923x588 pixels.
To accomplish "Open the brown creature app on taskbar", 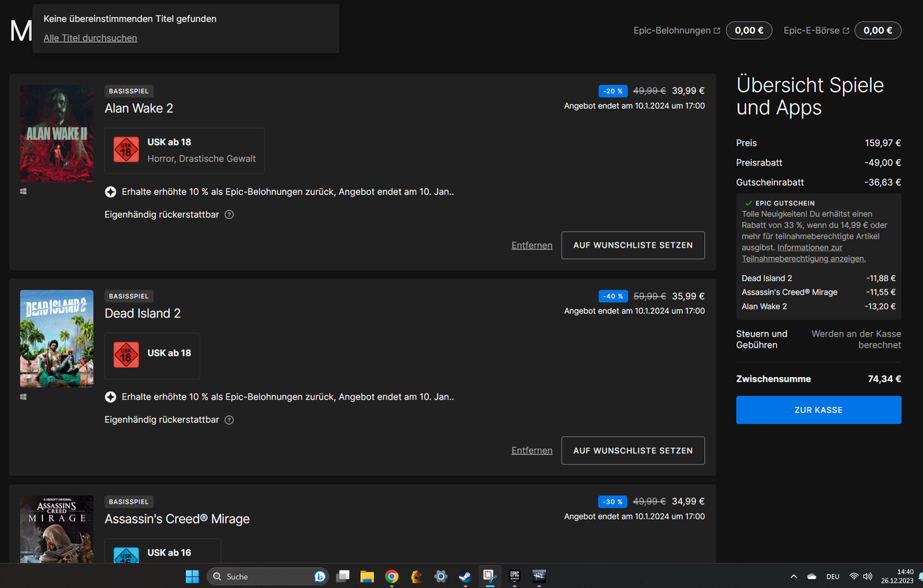I will 416,576.
